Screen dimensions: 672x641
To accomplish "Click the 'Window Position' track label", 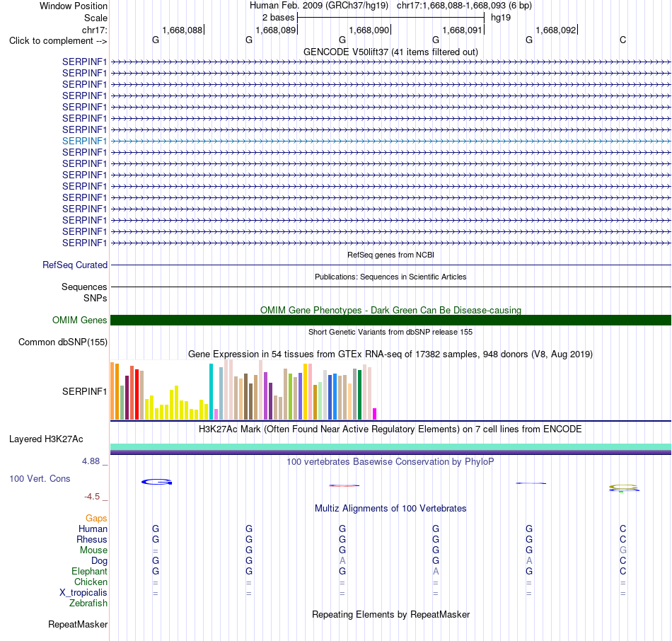I will pos(74,6).
